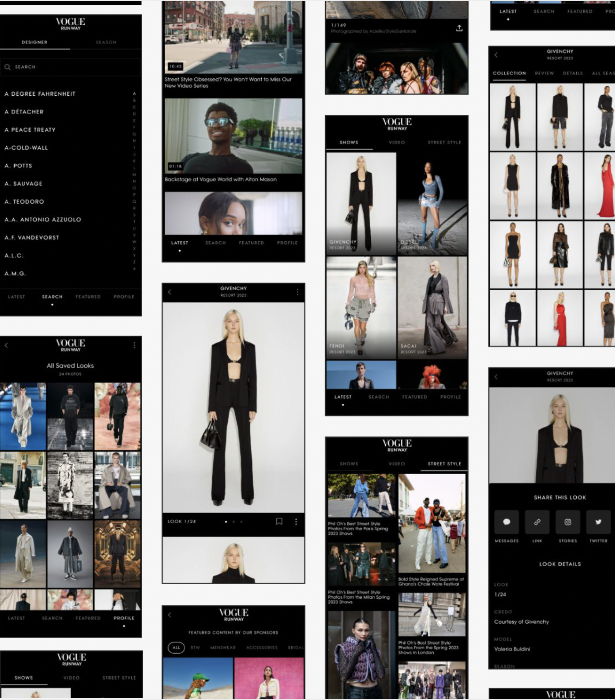Go back from Share This Look screen
This screenshot has width=615, height=700.
496,377
